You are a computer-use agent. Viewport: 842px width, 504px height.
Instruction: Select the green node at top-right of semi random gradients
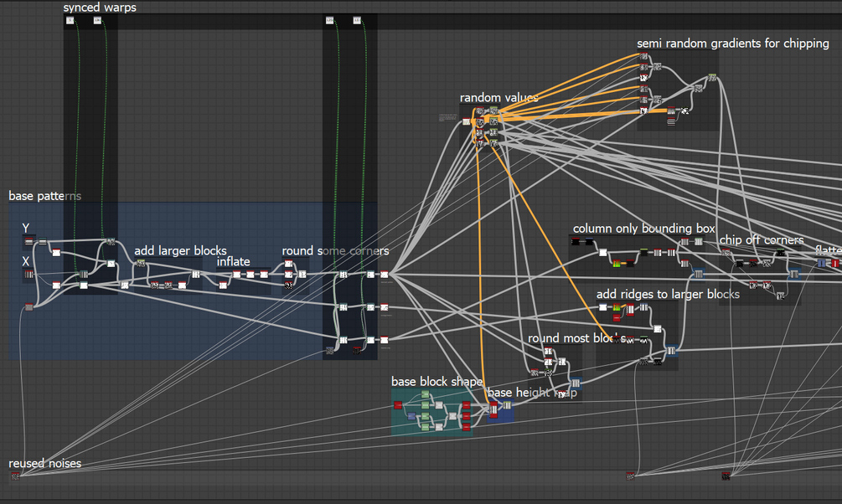pos(712,78)
